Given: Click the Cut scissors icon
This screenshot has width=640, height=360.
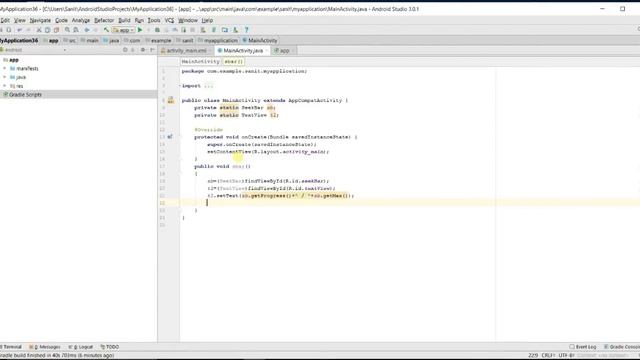Looking at the screenshot, I should [x=39, y=30].
